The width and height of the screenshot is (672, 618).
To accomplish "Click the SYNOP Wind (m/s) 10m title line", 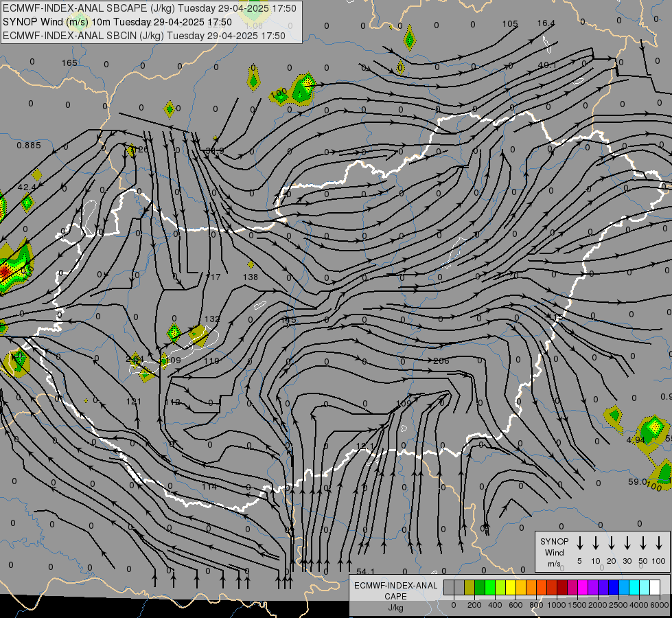I will coord(117,22).
